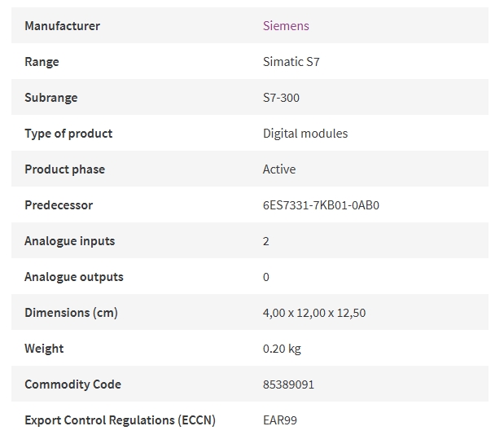Viewport: 504px width, 435px height.
Task: Select the Simatic S7 range value
Action: [291, 61]
